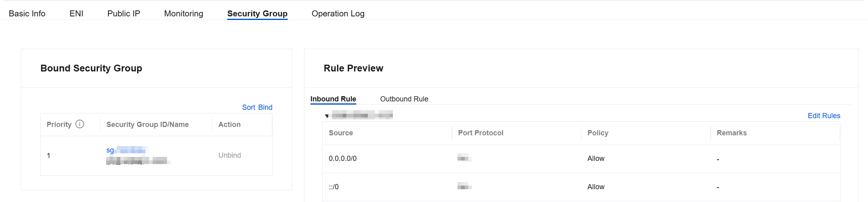View the Operation Log tab

tap(338, 14)
